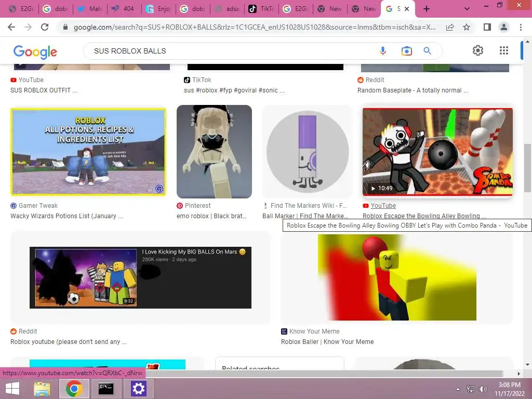Open Ball Marker Find The Markers link

pyautogui.click(x=305, y=216)
